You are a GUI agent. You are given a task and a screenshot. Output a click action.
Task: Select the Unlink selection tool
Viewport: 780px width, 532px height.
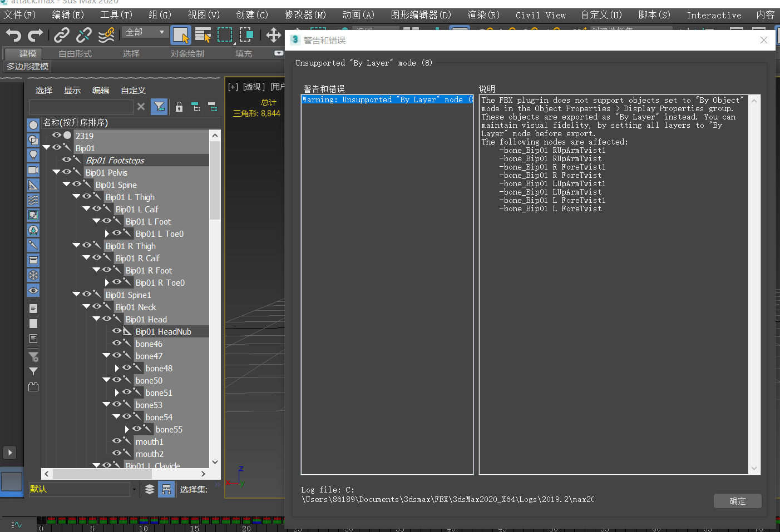coord(83,36)
